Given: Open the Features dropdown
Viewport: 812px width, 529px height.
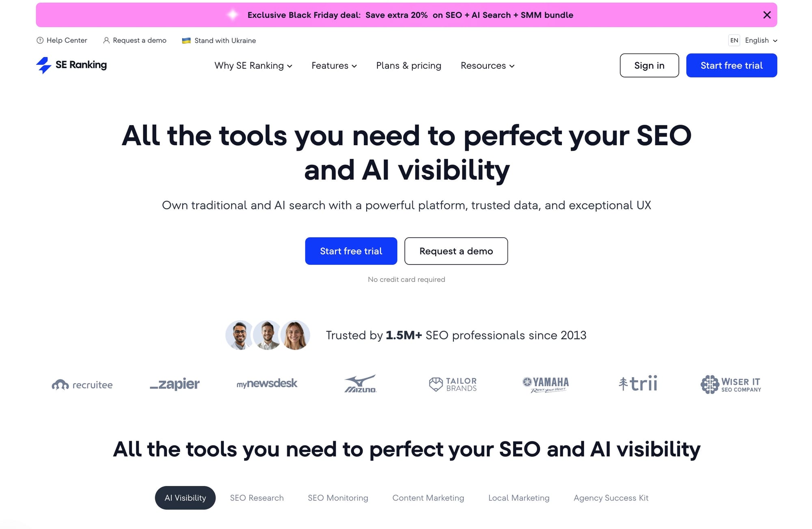Looking at the screenshot, I should pyautogui.click(x=334, y=65).
